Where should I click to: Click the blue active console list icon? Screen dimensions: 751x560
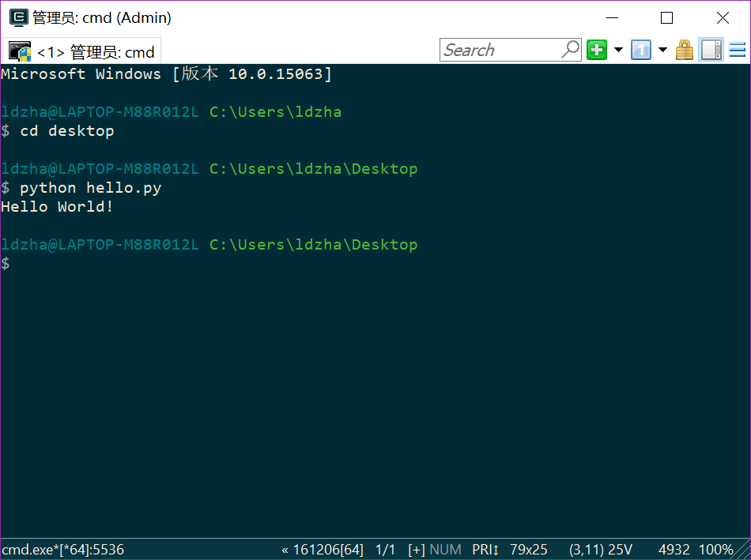640,51
